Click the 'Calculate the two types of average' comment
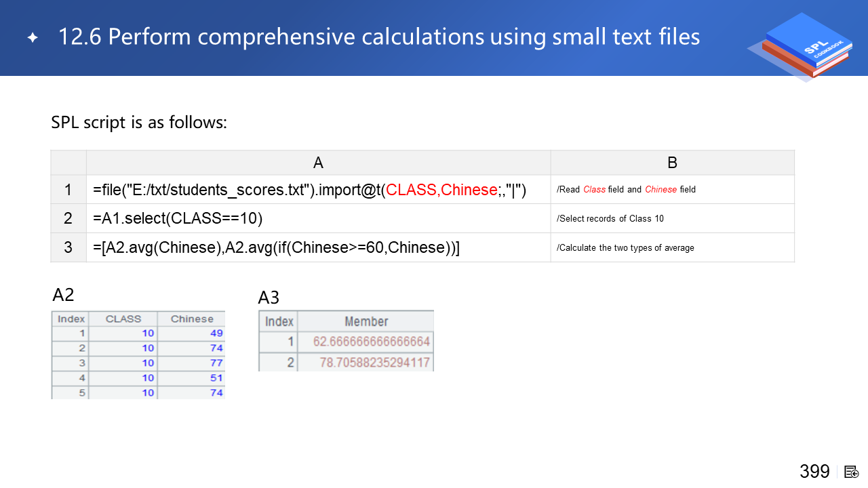Viewport: 868px width, 488px height. point(625,247)
